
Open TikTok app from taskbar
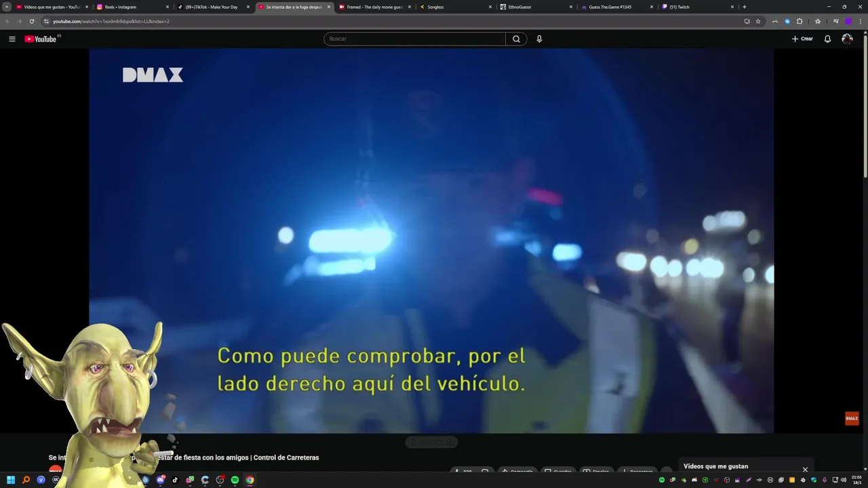click(x=175, y=480)
